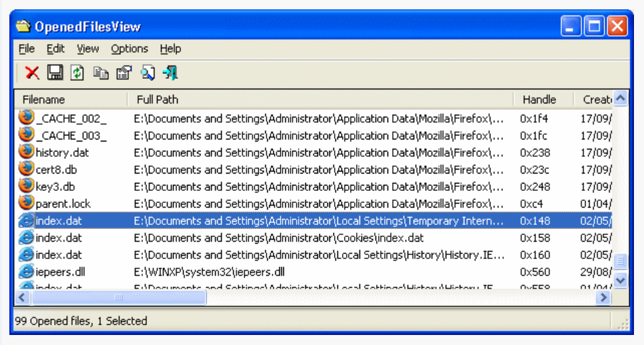This screenshot has height=345, width=644.
Task: Click the find magnifier toolbar icon
Action: point(148,73)
